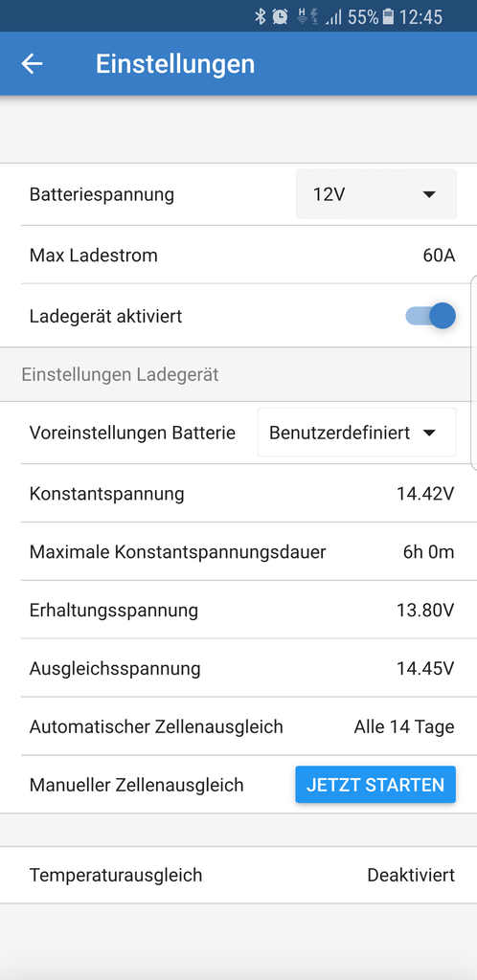This screenshot has height=980, width=477.
Task: Click the 12V dropdown arrow
Action: click(428, 195)
